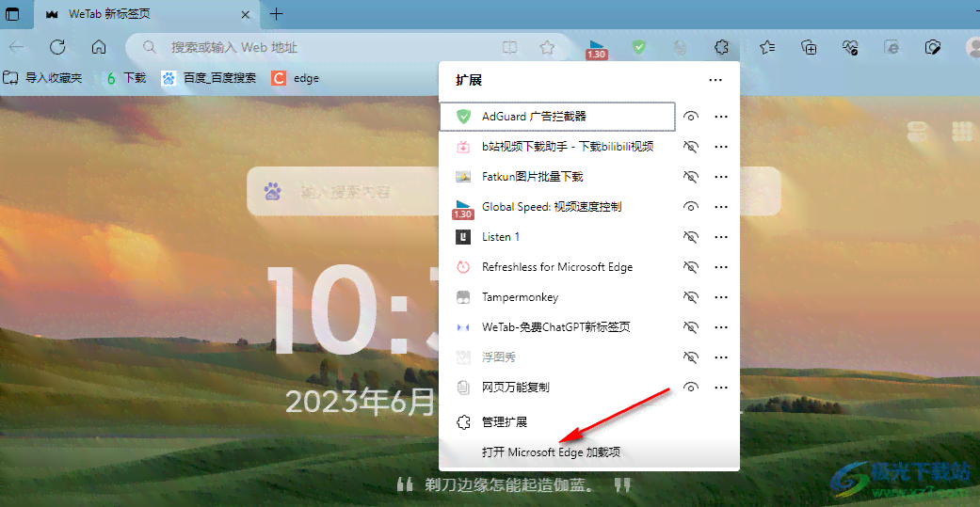Viewport: 980px width, 507px height.
Task: Open more actions for b站视频下载助手
Action: pos(721,146)
